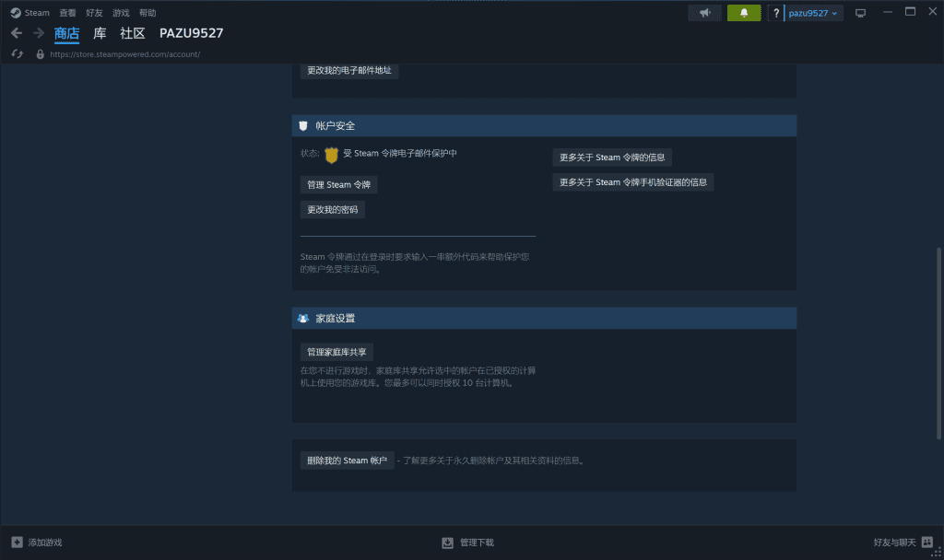944x560 pixels.
Task: Click text 了解更多关于永久删除帐户及其相关资料的信息
Action: (494, 461)
